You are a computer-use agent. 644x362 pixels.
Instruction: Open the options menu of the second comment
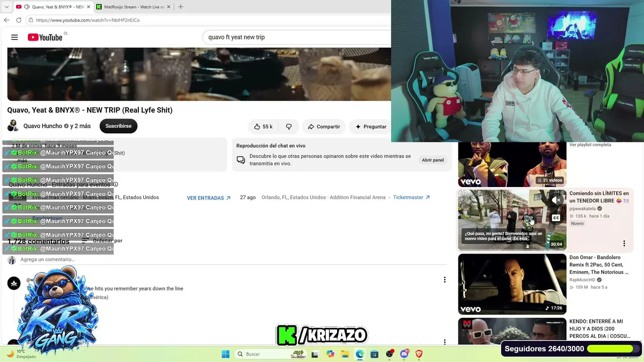coord(444,342)
